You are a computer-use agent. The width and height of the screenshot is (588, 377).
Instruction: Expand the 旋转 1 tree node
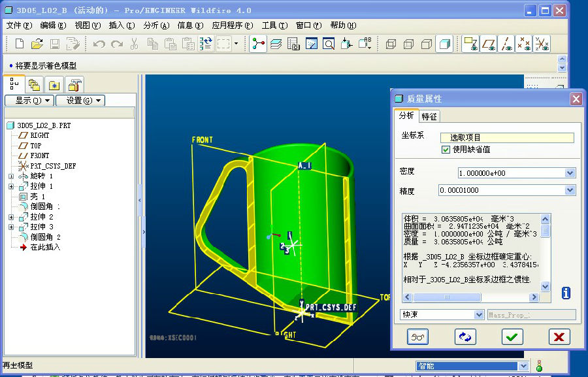click(11, 176)
